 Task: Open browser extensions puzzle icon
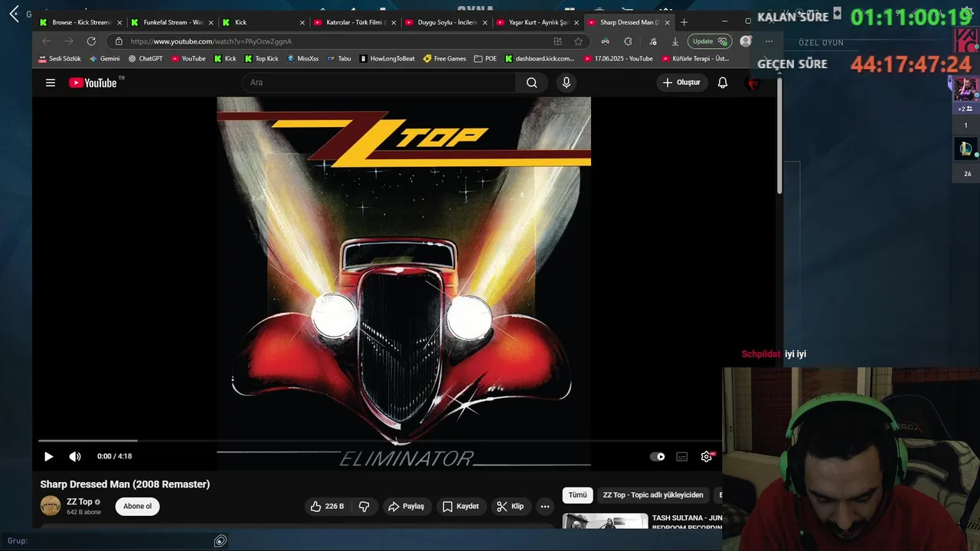pyautogui.click(x=628, y=41)
